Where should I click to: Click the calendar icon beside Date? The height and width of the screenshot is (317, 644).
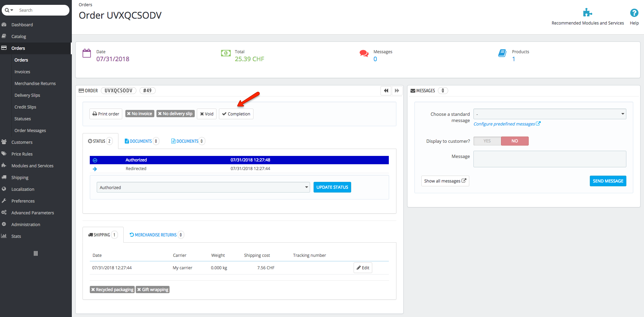87,53
